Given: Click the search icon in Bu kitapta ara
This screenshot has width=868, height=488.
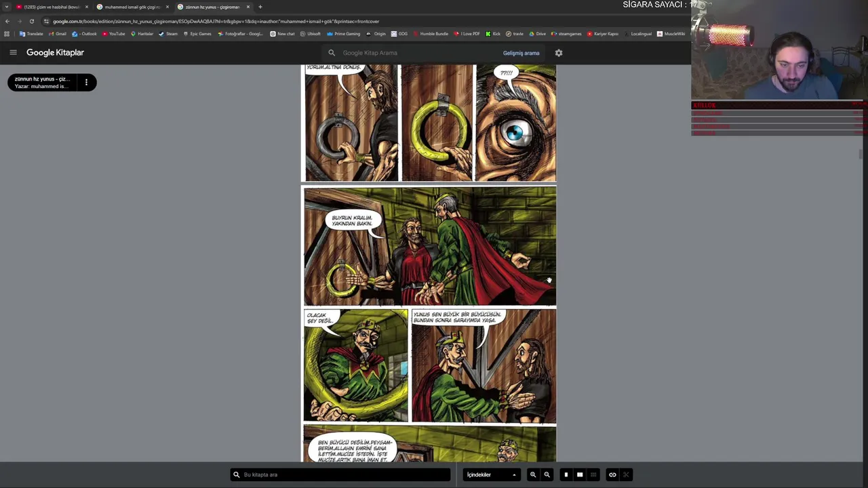Looking at the screenshot, I should point(237,474).
